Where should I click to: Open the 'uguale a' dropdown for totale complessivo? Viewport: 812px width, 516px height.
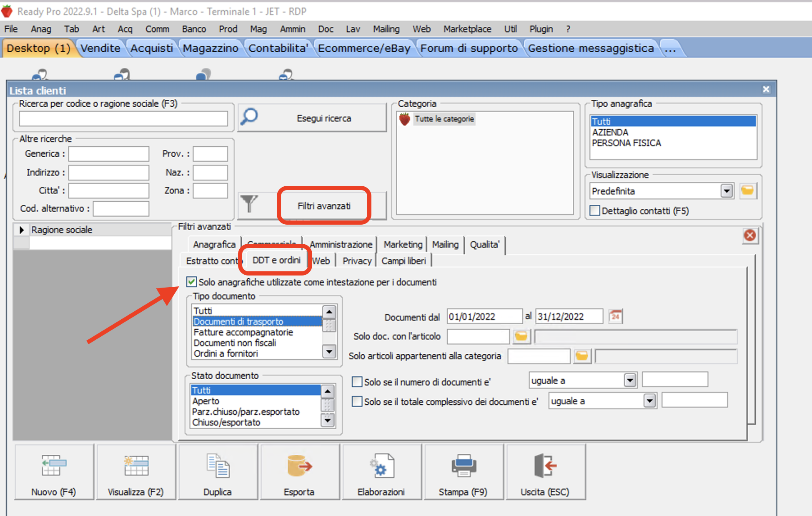[649, 401]
